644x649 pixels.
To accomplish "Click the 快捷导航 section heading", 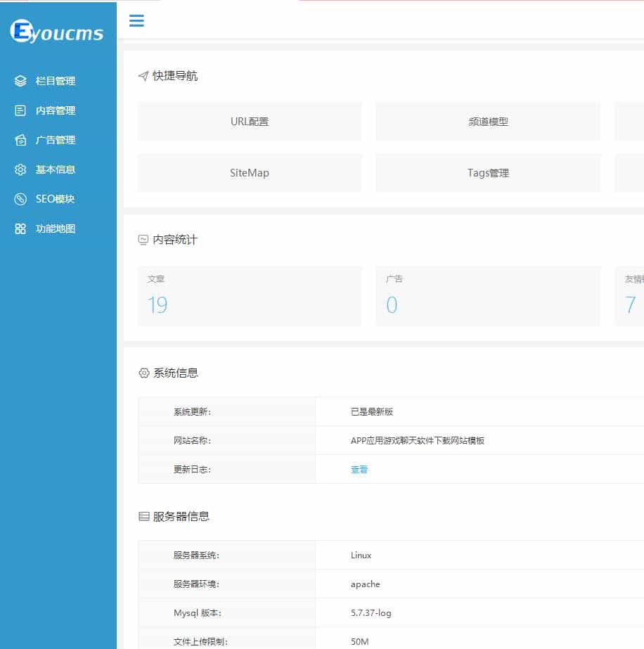I will (175, 76).
